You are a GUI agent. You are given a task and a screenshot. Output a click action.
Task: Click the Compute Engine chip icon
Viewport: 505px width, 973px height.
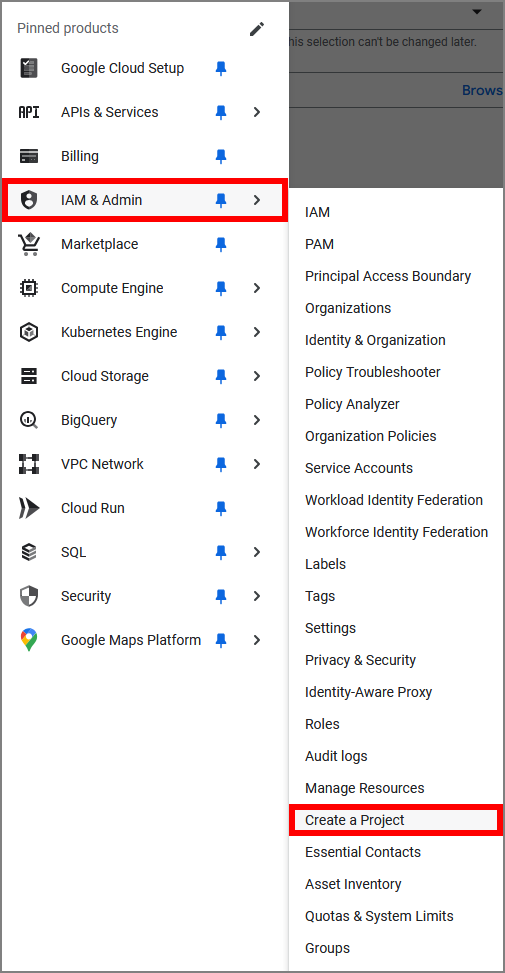(x=29, y=288)
